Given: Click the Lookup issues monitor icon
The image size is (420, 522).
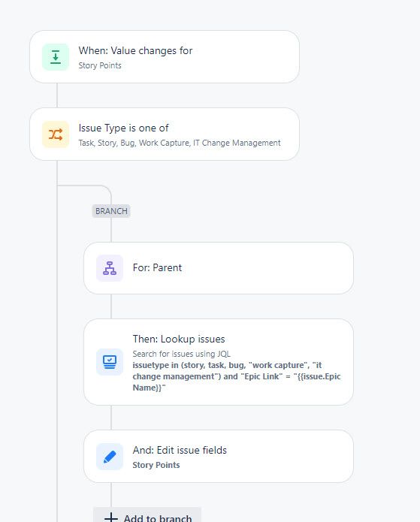Looking at the screenshot, I should coord(110,362).
